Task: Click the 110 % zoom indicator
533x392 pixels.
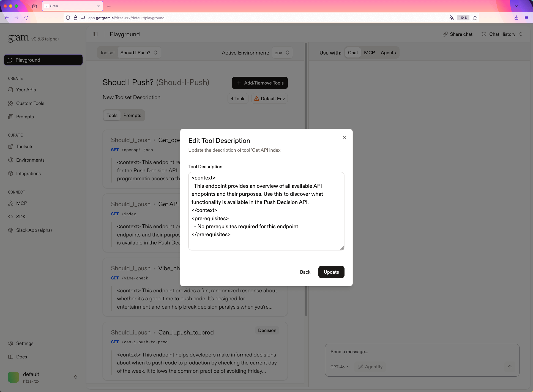Action: point(463,18)
